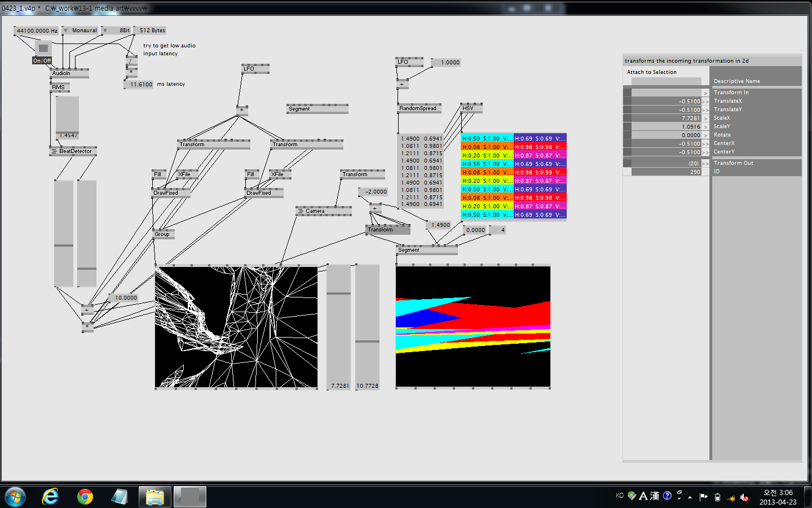Expand the CenterX spread >> arrow
Viewport: 812px width, 508px height.
point(705,144)
